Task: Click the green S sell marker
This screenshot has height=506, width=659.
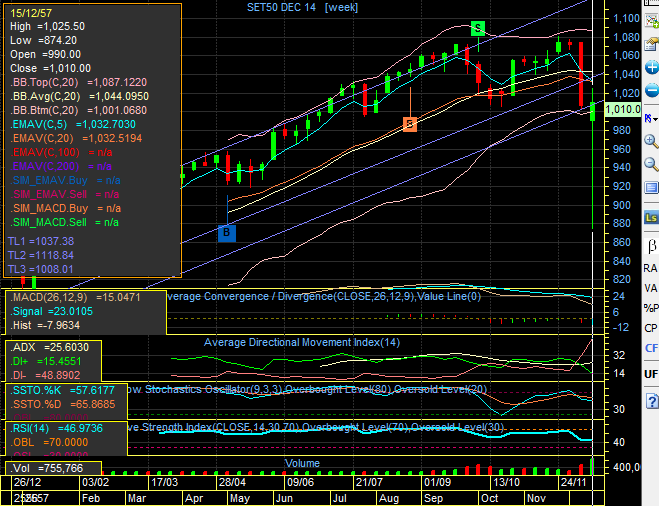Action: click(x=478, y=29)
